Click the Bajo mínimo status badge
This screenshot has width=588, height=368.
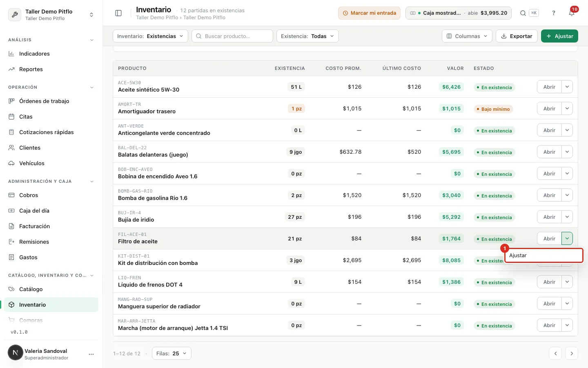(x=493, y=109)
